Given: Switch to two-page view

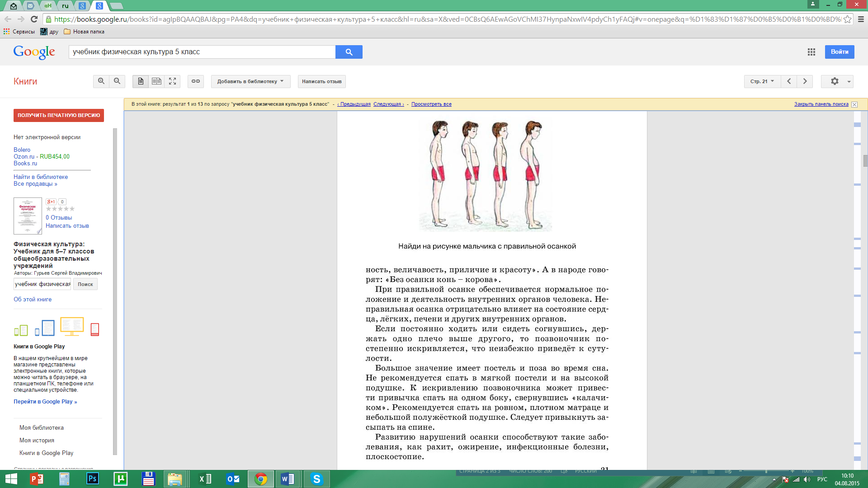Looking at the screenshot, I should pos(156,81).
